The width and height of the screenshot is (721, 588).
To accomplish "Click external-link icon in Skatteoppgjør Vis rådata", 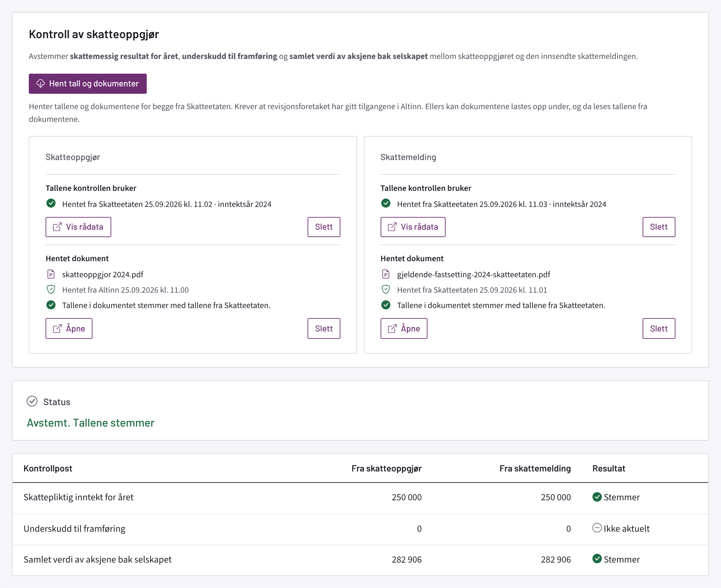I will 57,227.
